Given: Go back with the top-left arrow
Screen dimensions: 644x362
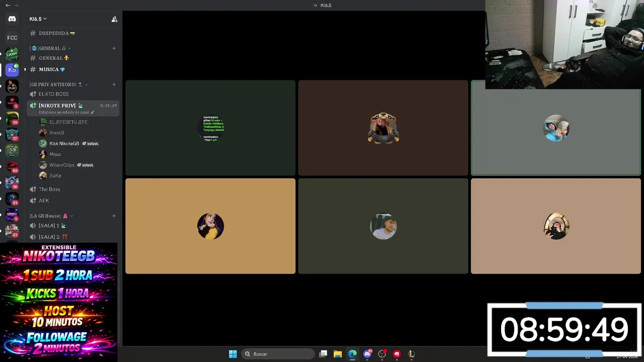Looking at the screenshot, I should [8, 5].
